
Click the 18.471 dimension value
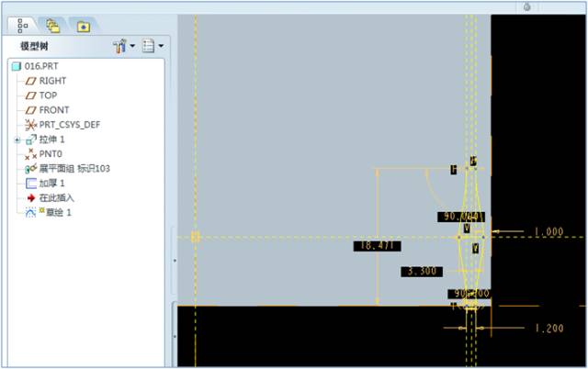[378, 246]
